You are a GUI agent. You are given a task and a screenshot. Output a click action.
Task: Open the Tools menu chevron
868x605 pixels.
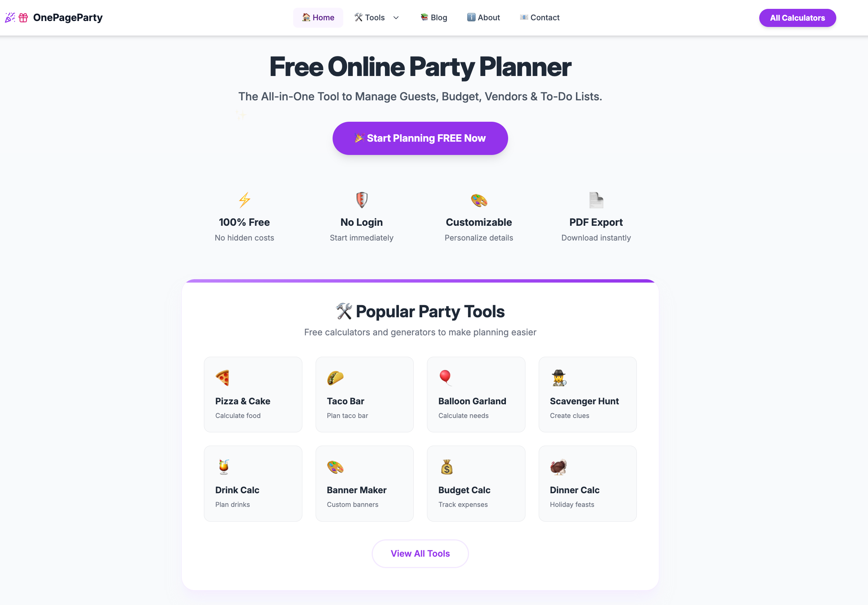pyautogui.click(x=396, y=17)
